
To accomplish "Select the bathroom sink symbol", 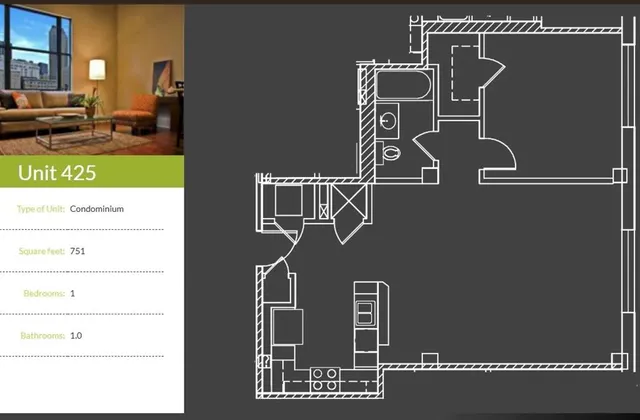I will [x=388, y=122].
